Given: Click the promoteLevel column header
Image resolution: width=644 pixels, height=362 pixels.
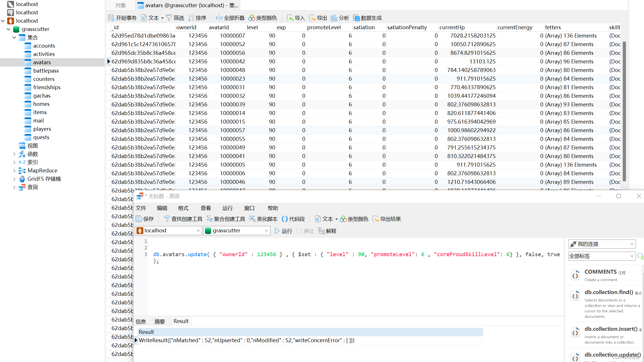Looking at the screenshot, I should 329,27.
